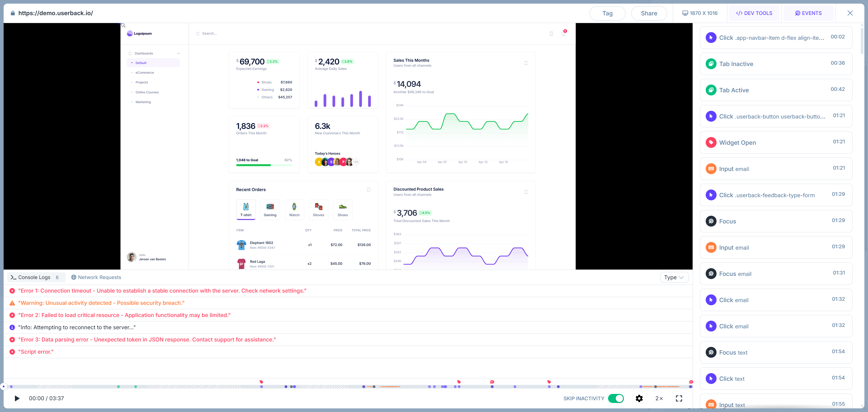Click the screen resolution monitor icon

(x=685, y=13)
